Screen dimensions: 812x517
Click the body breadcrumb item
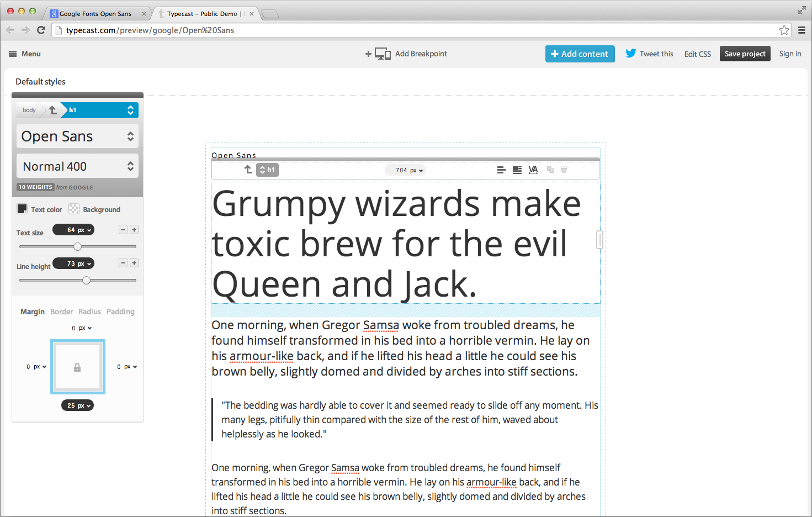(x=29, y=110)
